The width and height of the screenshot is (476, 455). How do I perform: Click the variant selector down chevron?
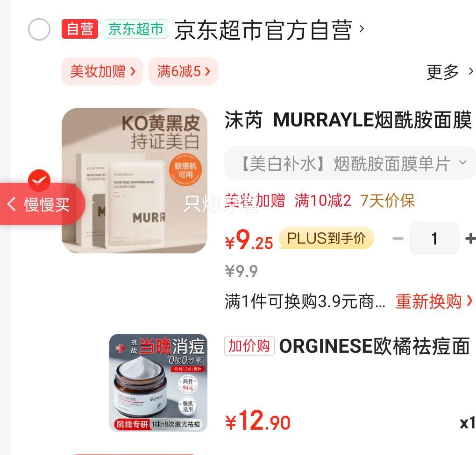point(462,162)
